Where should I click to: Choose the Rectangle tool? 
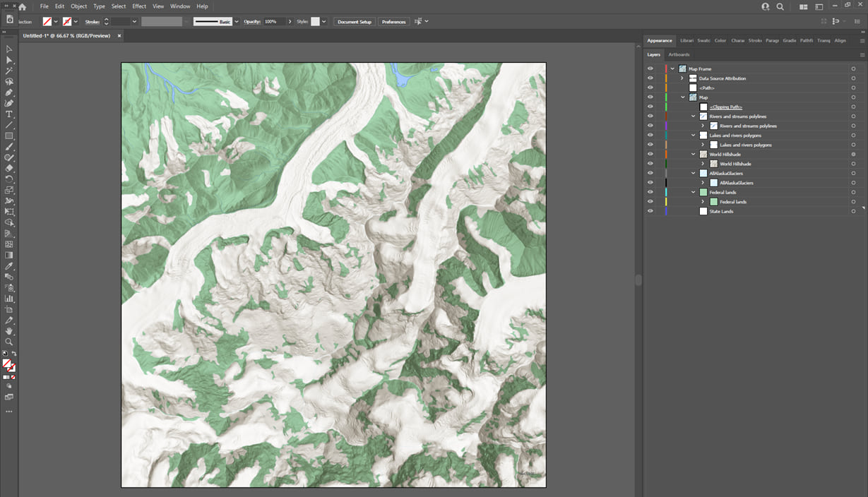[x=9, y=135]
